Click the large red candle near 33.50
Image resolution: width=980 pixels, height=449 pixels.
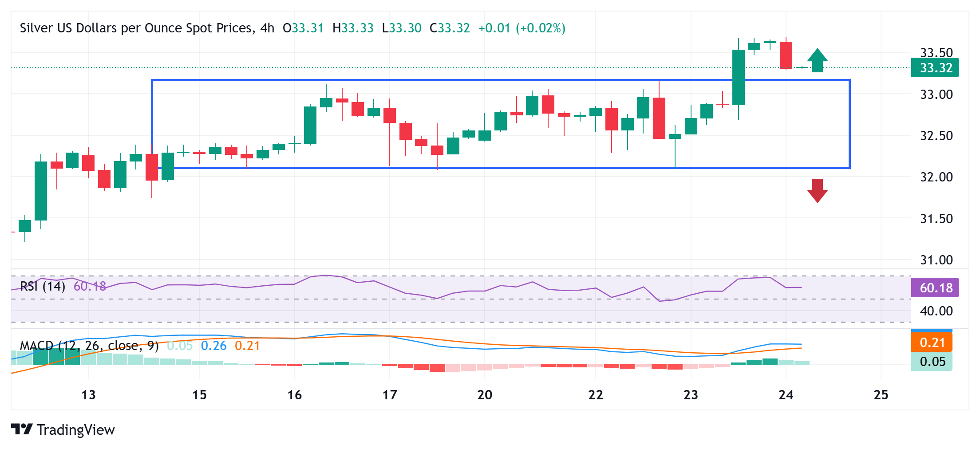coord(786,55)
